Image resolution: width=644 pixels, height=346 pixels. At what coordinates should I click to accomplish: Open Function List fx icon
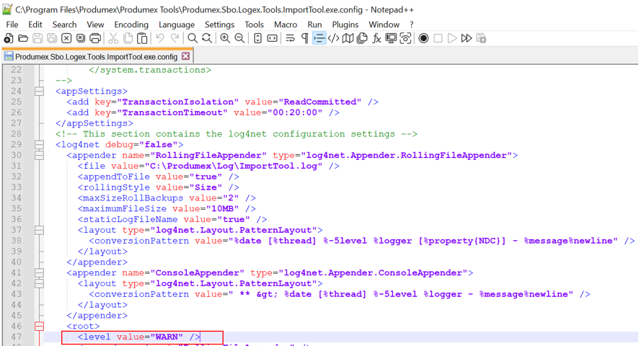point(376,39)
